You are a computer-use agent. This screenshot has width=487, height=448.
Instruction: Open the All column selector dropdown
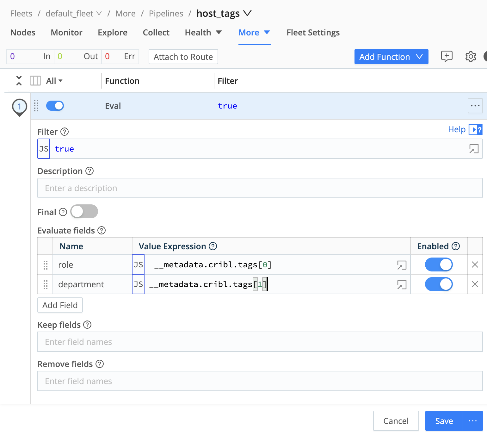click(54, 81)
